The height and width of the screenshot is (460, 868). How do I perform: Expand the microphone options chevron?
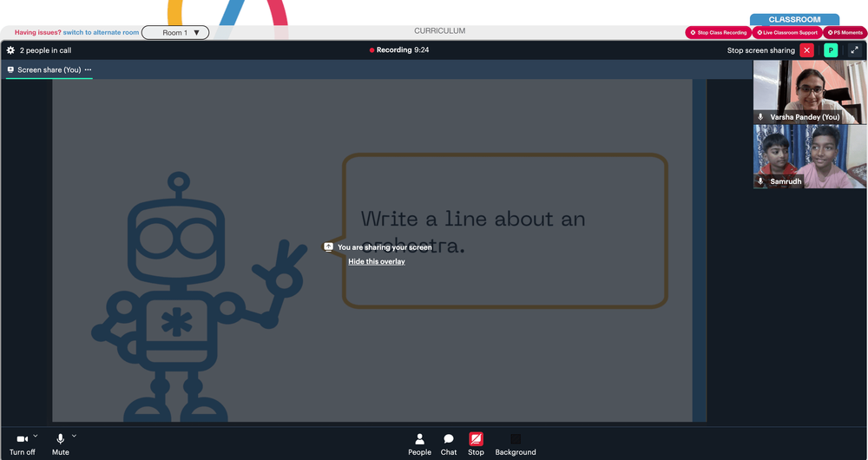pos(74,436)
